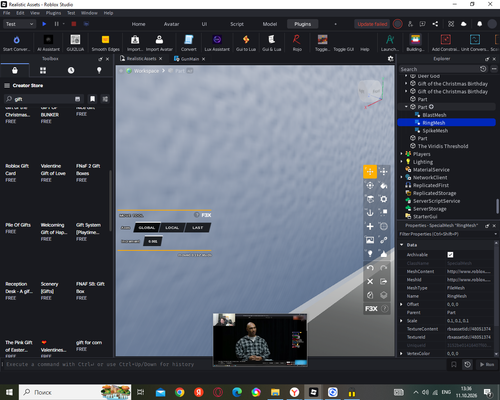Select the F3X Paint tool

click(384, 185)
